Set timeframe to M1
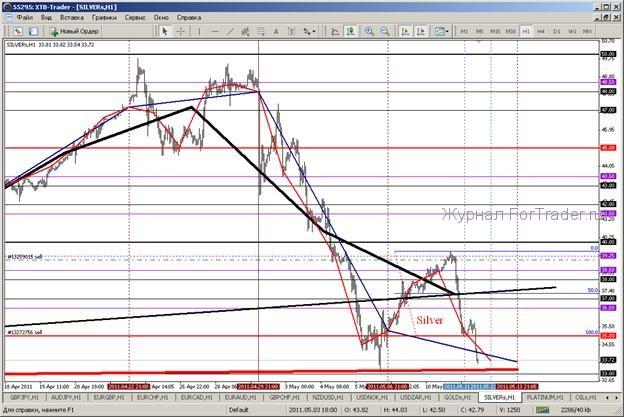Screen dimensions: 624x417 [x=464, y=31]
